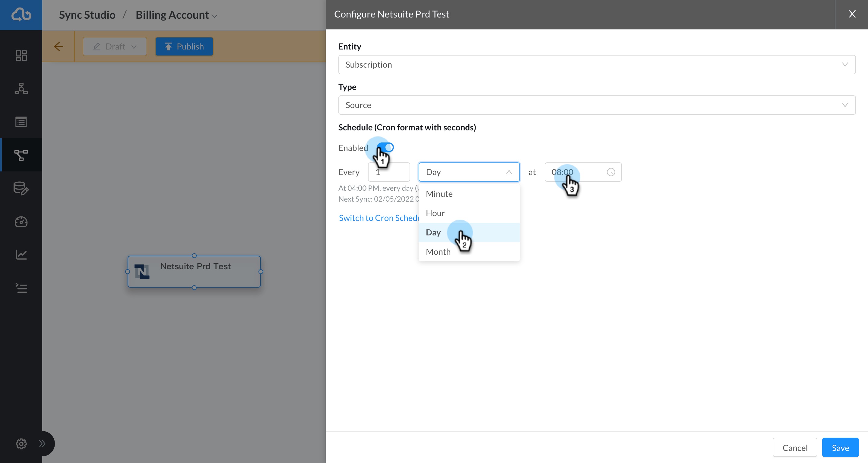Viewport: 868px width, 463px height.
Task: Open the workflow sync sidebar icon
Action: point(21,155)
